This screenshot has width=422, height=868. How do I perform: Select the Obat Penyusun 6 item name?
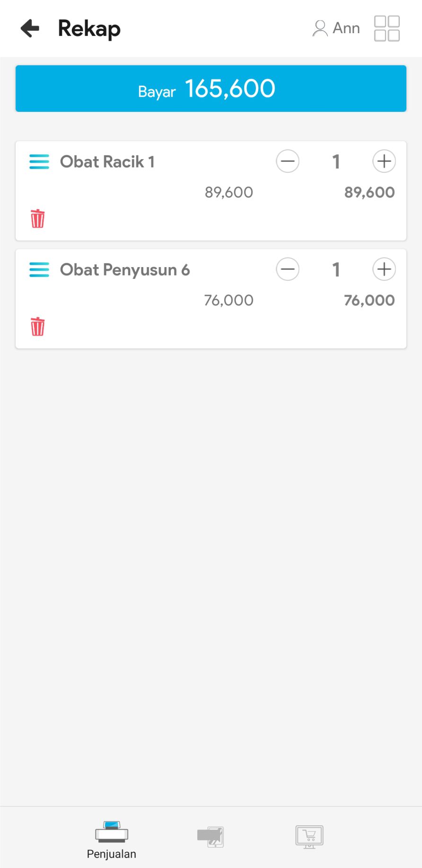click(125, 270)
